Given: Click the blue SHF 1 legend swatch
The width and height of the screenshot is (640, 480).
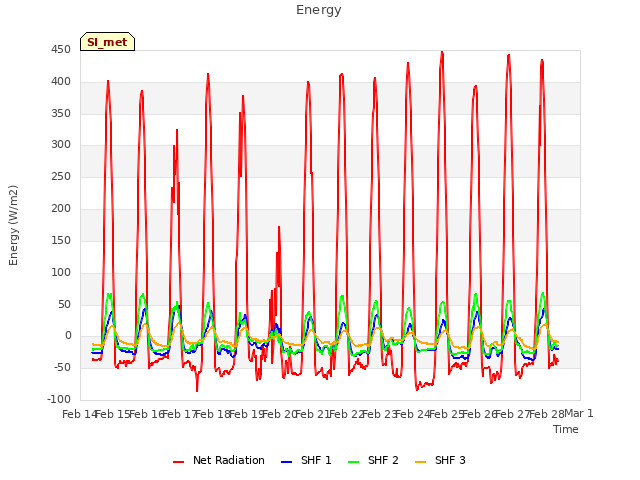Looking at the screenshot, I should tap(287, 462).
